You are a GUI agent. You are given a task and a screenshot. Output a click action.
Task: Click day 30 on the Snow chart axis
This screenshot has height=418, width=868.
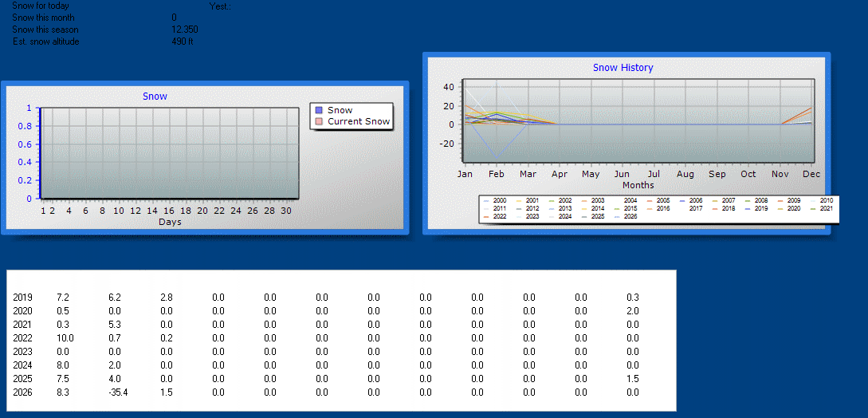(x=285, y=211)
